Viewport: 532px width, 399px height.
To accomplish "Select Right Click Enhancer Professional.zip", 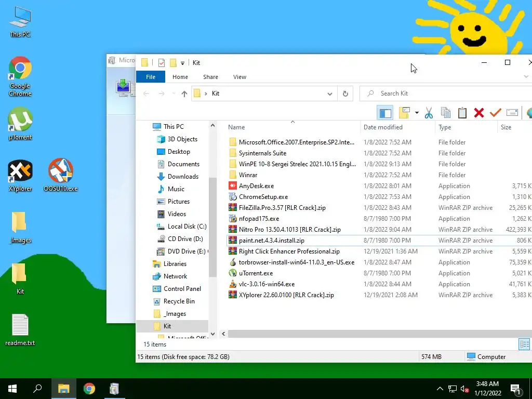I will [289, 251].
